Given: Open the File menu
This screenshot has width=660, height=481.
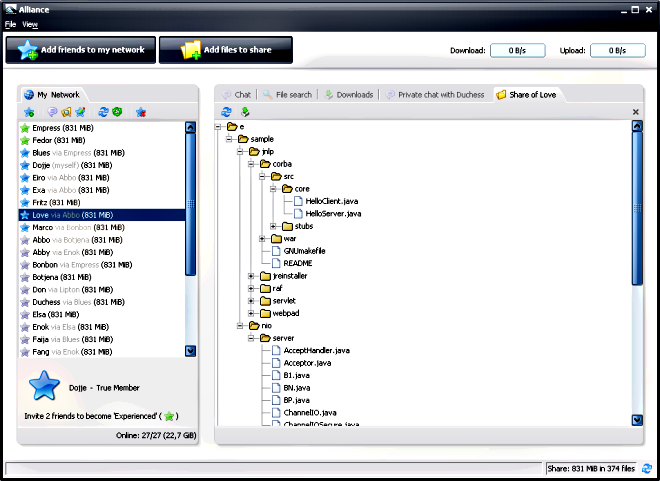Looking at the screenshot, I should pos(10,24).
